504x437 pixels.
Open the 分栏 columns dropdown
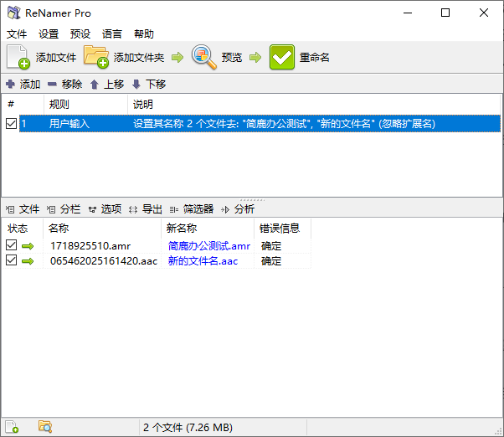click(x=64, y=209)
